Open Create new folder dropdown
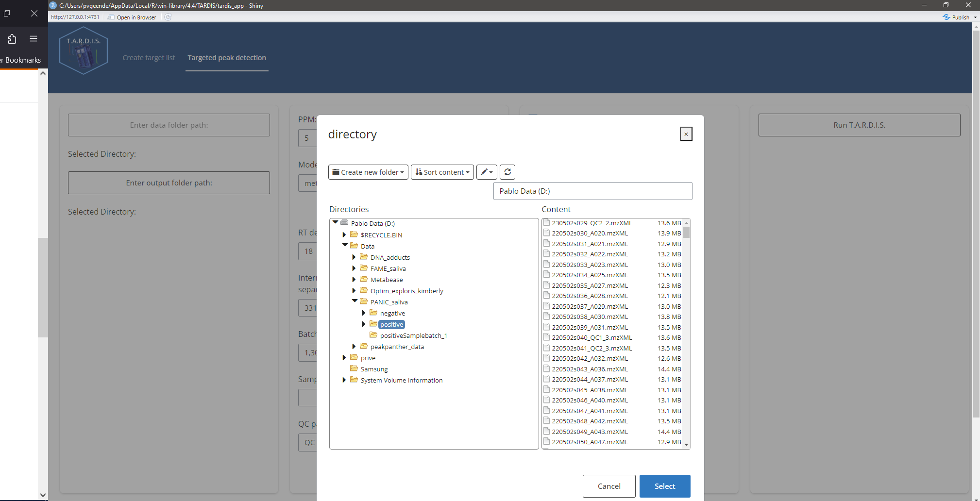 point(368,172)
